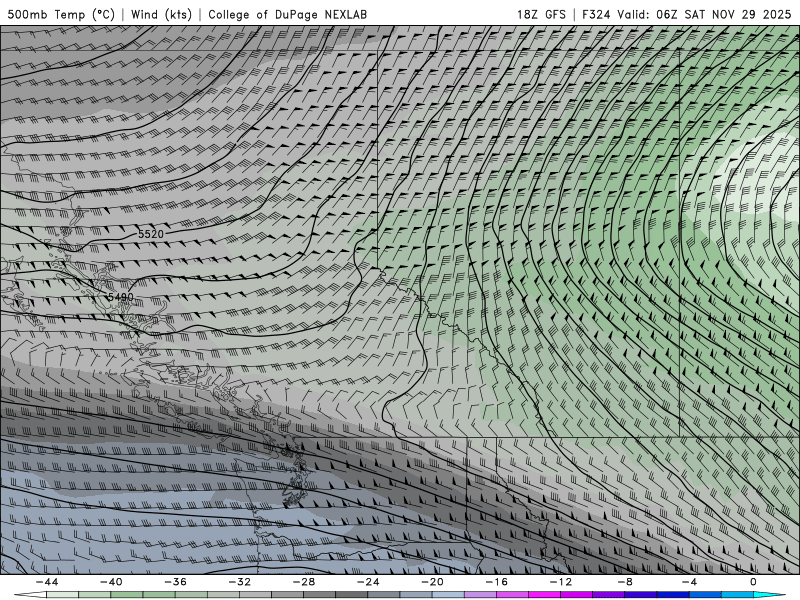Click the 5520 height contour label
800x600 pixels.
[x=151, y=234]
